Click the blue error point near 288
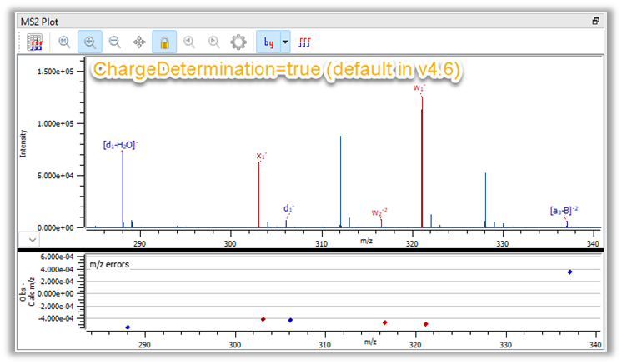Image resolution: width=622 pixels, height=364 pixels. [128, 327]
